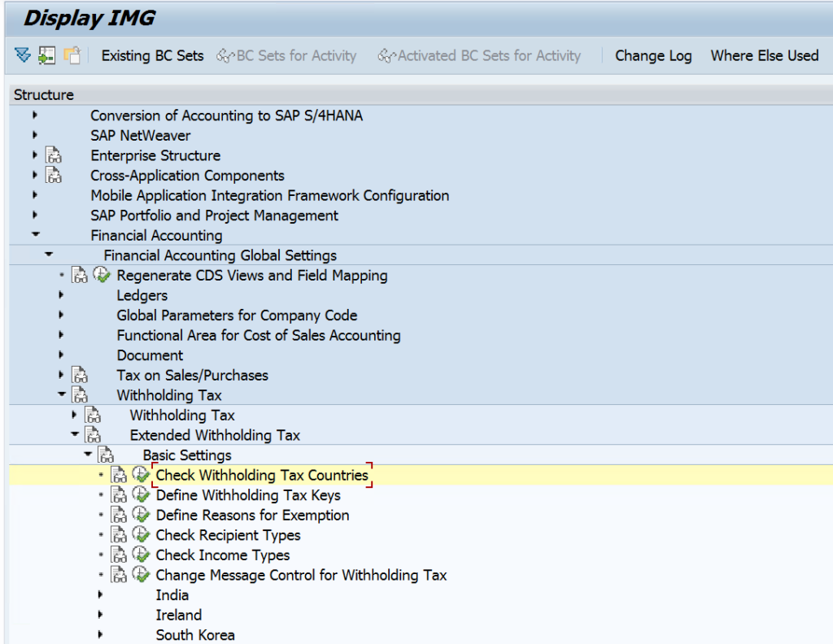Select Regenerate CDS Views and Field Mapping item
The image size is (833, 644).
[x=252, y=275]
